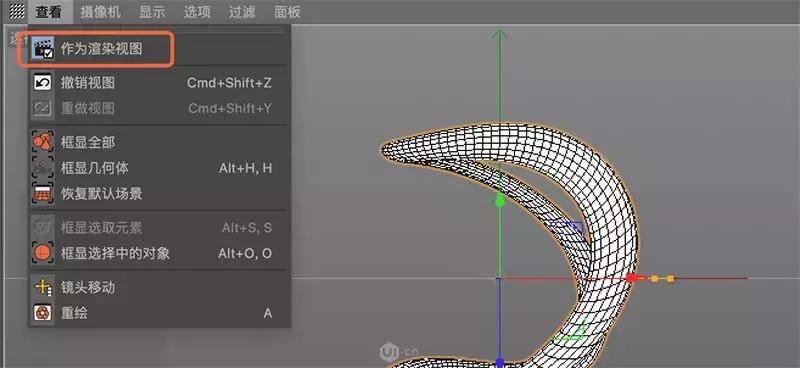Screen dimensions: 800x368
Task: Click the 撤销视图 undo arrow icon
Action: pos(43,83)
